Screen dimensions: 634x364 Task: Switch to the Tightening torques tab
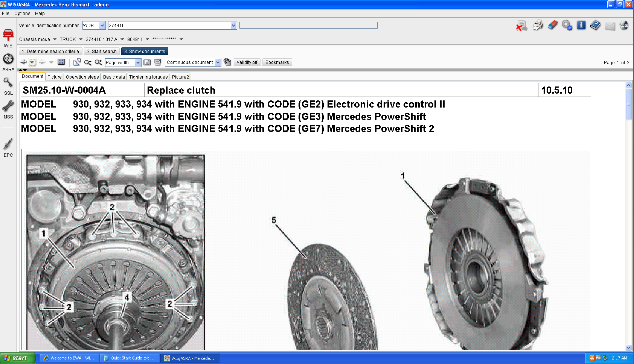(148, 77)
